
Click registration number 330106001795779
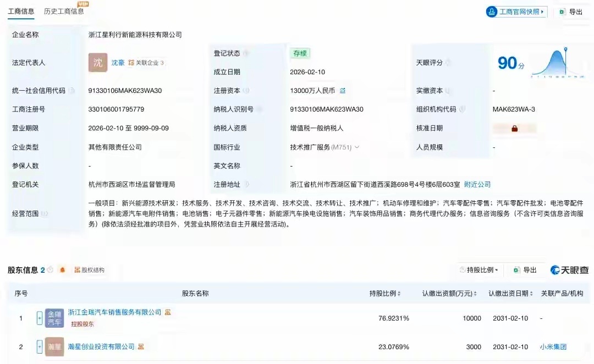point(116,109)
